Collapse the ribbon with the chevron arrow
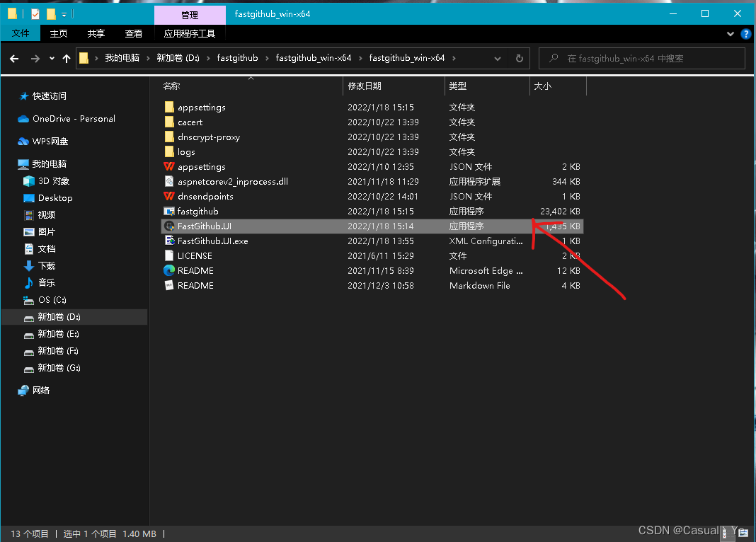Viewport: 756px width, 542px height. click(730, 33)
